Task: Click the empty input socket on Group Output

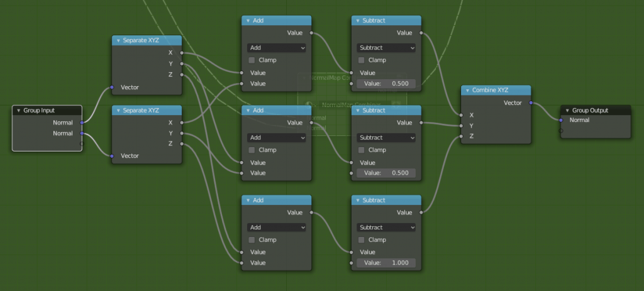Action: point(561,131)
